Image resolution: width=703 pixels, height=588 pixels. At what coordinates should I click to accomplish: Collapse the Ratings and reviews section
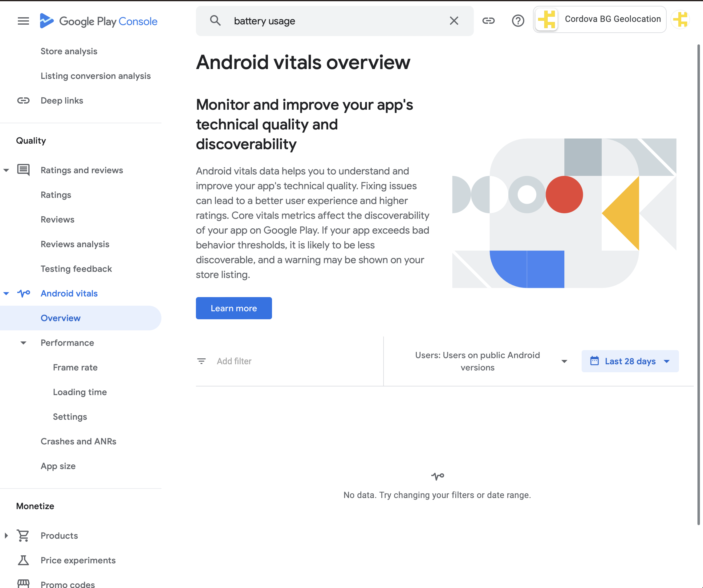tap(6, 170)
